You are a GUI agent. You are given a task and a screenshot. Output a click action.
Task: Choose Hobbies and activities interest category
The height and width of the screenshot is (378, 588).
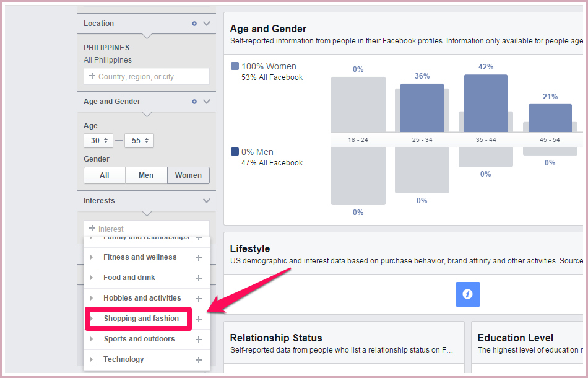pos(142,298)
